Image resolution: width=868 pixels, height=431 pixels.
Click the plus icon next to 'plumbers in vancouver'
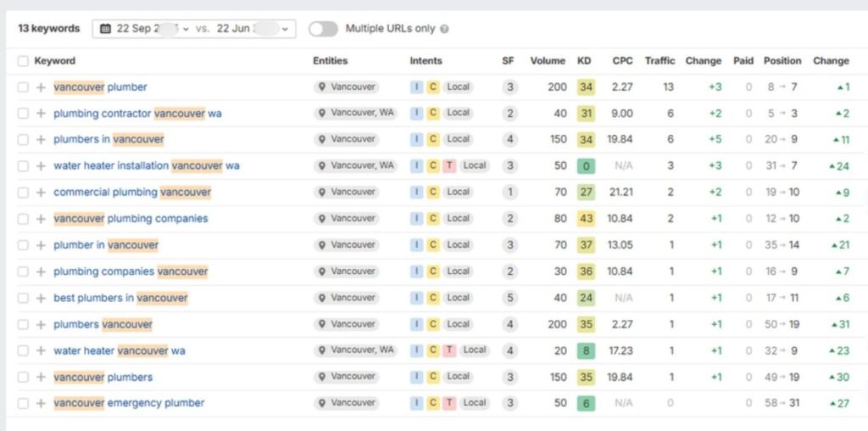pyautogui.click(x=41, y=140)
